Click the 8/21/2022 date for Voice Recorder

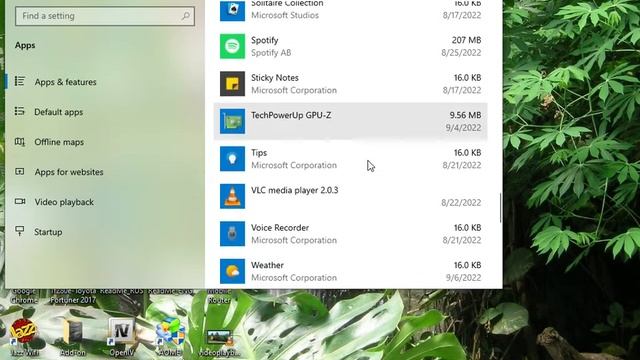[x=461, y=240]
